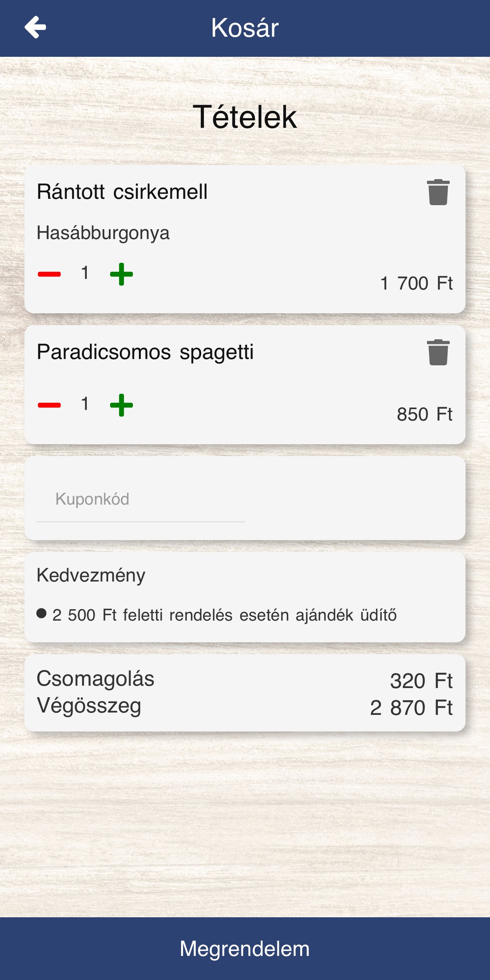The image size is (490, 980).
Task: Decrease Rántott csirkemell quantity with minus
Action: pos(49,274)
